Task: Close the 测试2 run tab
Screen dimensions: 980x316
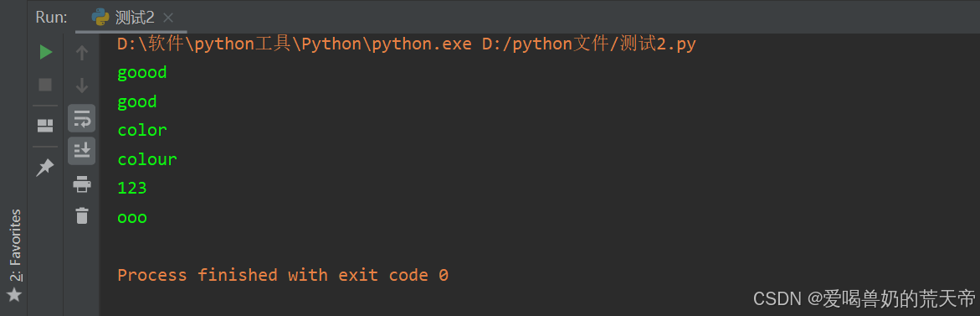Action: click(167, 18)
